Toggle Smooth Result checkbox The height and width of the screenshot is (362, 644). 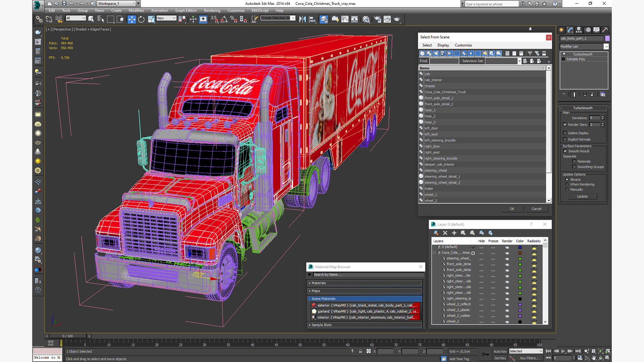point(565,151)
